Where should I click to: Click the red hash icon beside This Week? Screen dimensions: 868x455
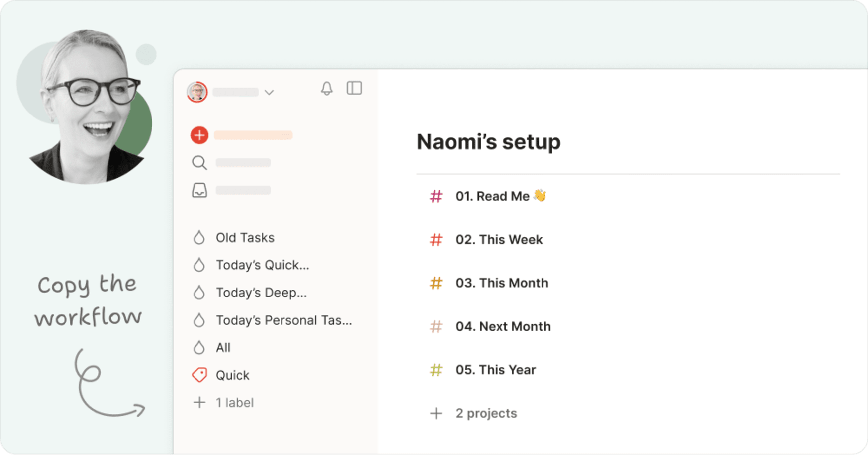click(436, 240)
